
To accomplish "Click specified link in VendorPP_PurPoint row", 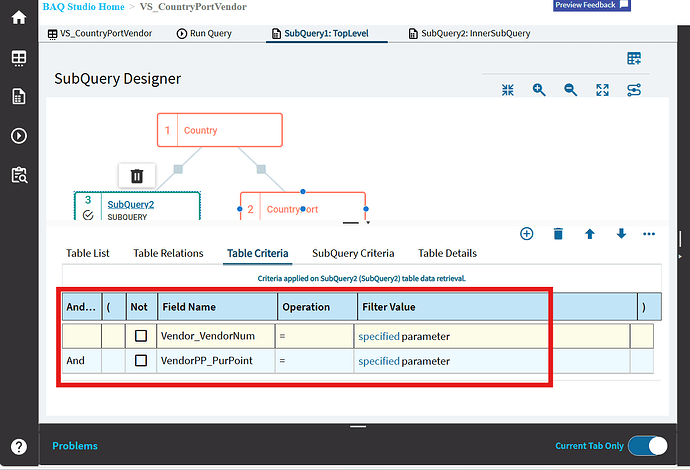I will click(378, 361).
